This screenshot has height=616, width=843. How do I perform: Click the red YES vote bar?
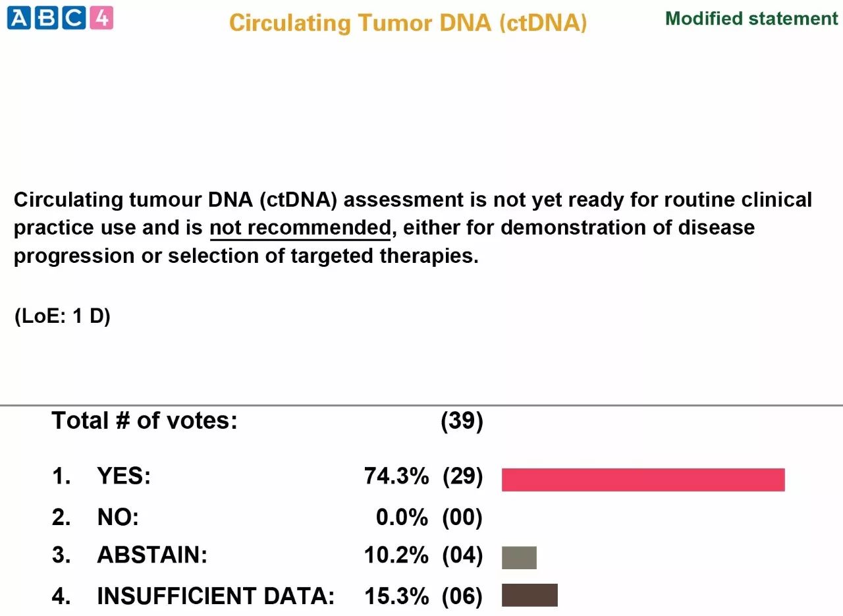643,480
